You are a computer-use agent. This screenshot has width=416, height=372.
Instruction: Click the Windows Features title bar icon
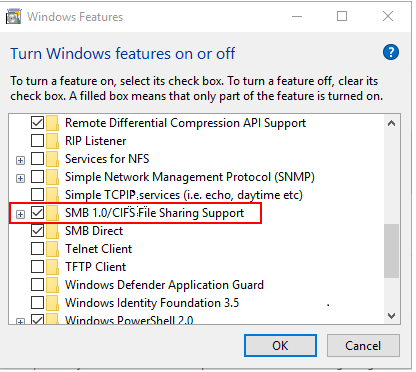pos(14,17)
